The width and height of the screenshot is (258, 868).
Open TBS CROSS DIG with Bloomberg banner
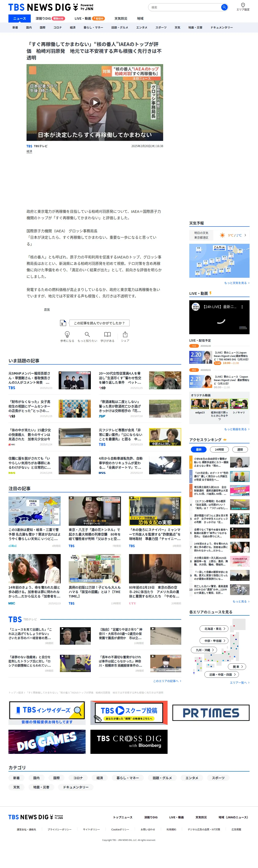coord(129,742)
